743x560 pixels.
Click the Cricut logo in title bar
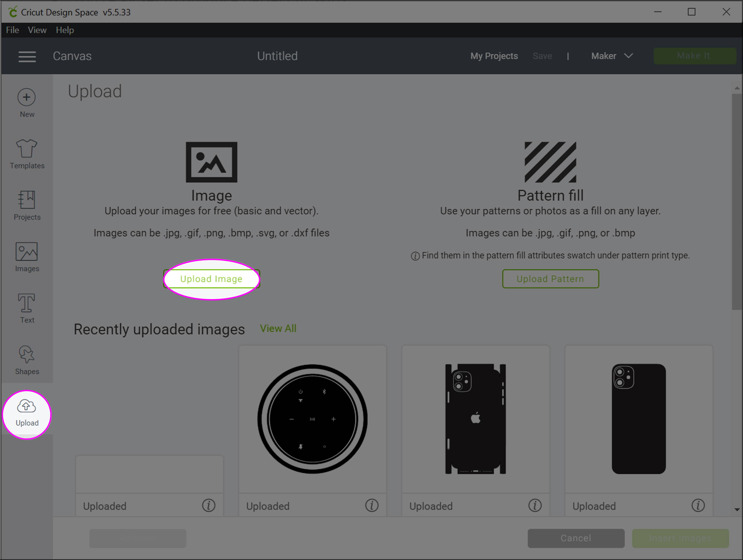[x=13, y=12]
